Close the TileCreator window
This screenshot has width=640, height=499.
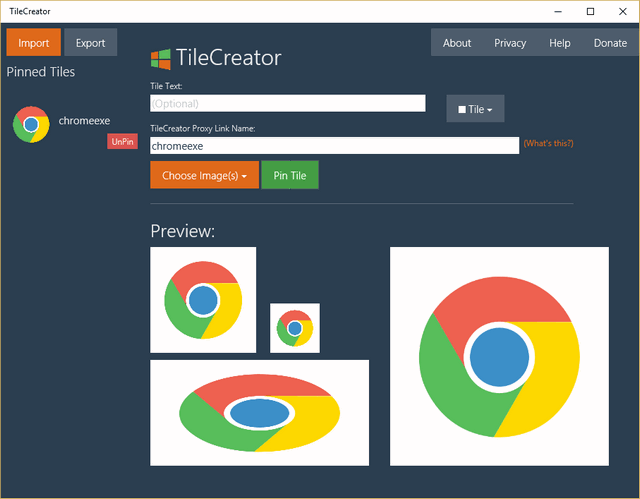[622, 11]
